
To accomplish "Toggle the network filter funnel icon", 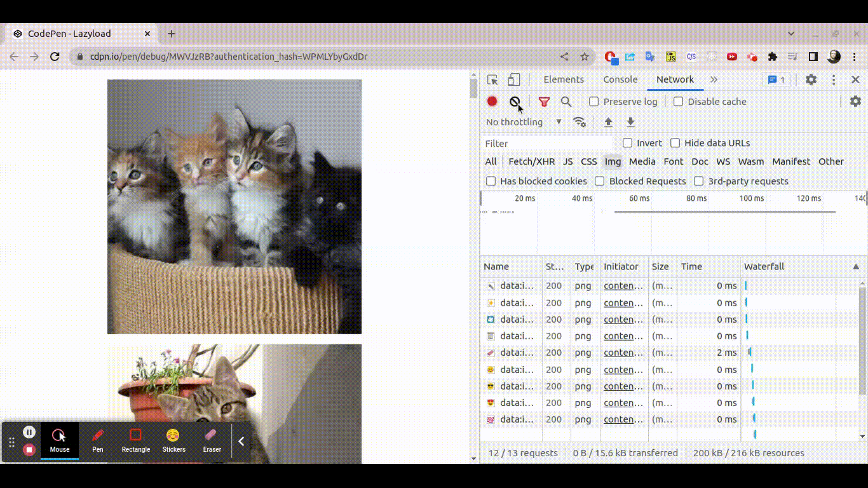I will tap(544, 102).
